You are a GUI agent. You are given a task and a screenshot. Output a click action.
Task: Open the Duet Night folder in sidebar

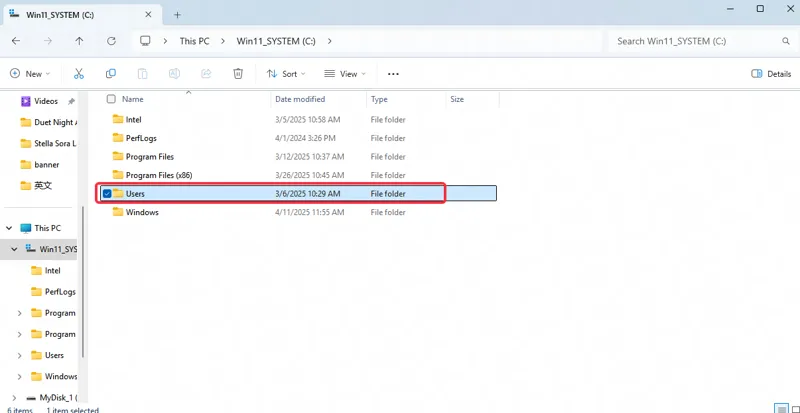48,123
